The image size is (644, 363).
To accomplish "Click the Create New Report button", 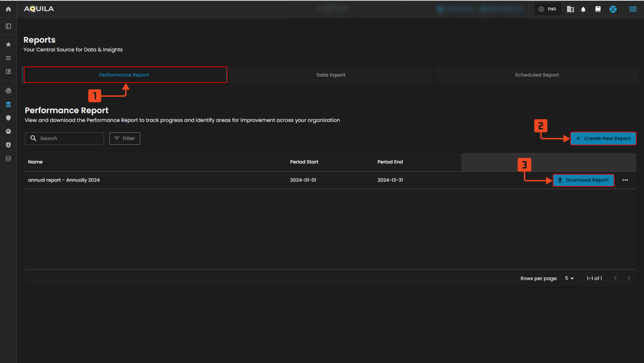I will pyautogui.click(x=603, y=139).
